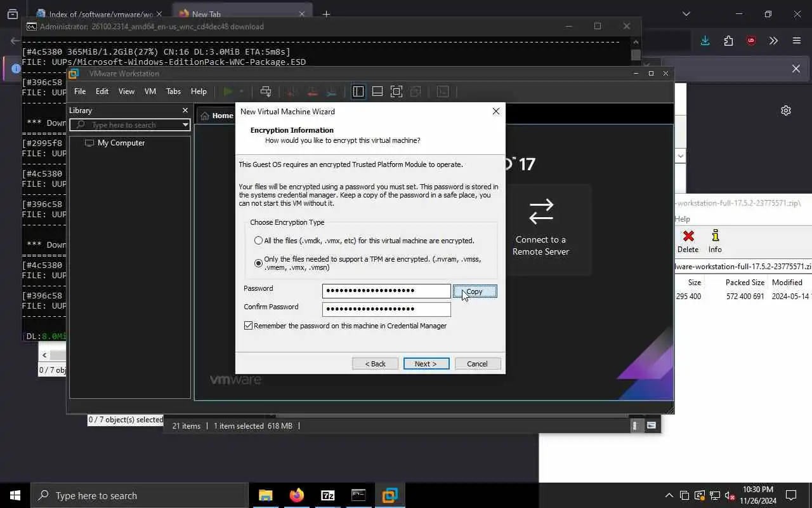
Task: Click the Confirm Password input field
Action: tap(386, 309)
